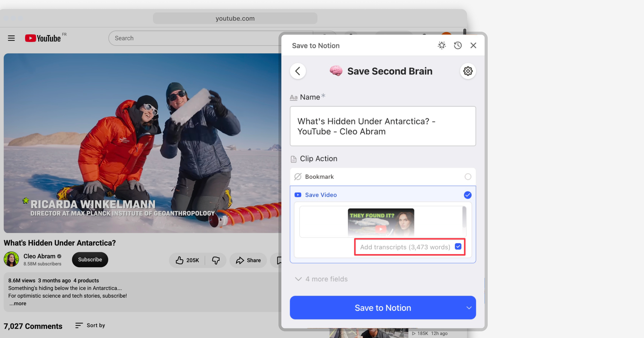This screenshot has height=338, width=644.
Task: Click the '8.6M views' text
Action: tap(22, 280)
